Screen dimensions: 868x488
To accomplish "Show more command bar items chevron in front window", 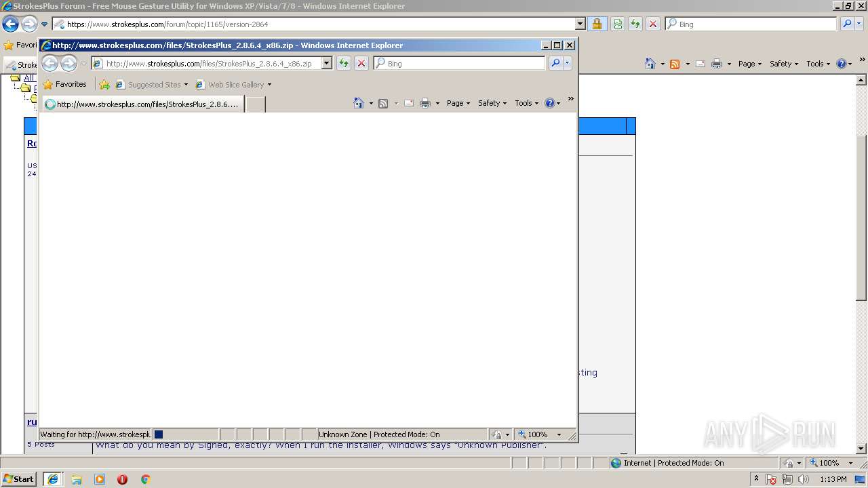I will point(570,100).
